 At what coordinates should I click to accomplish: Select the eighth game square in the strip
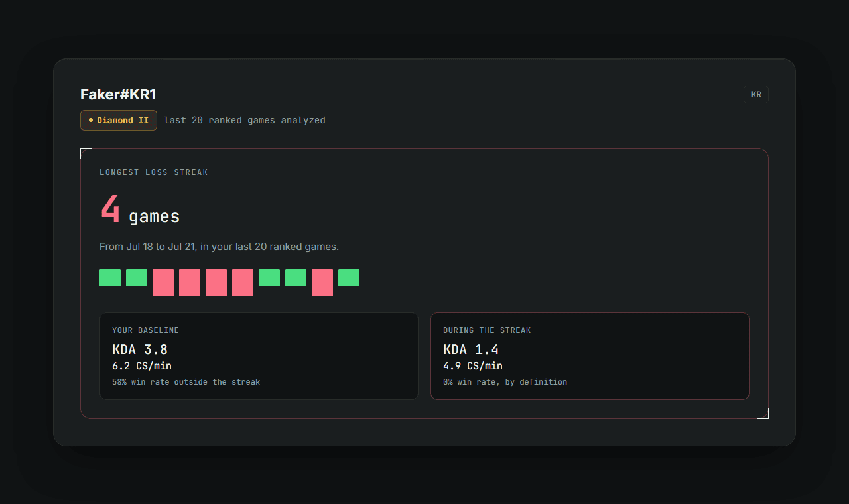[296, 277]
